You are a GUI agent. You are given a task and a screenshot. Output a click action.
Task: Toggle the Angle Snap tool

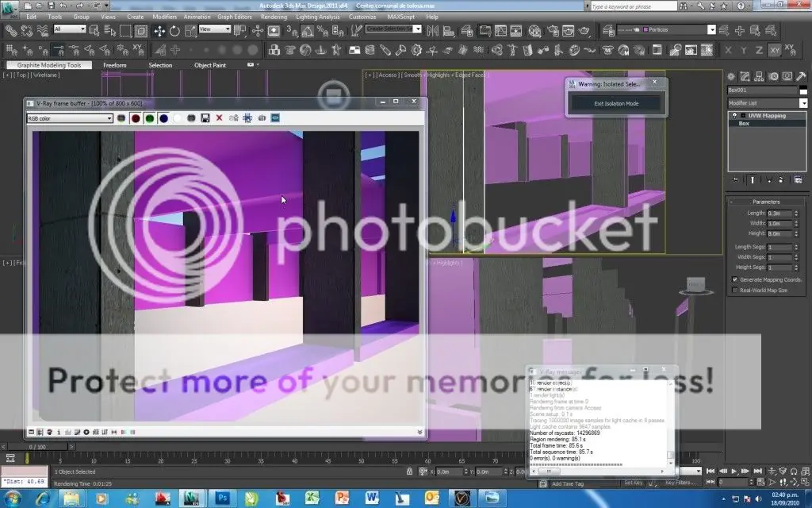[307, 31]
